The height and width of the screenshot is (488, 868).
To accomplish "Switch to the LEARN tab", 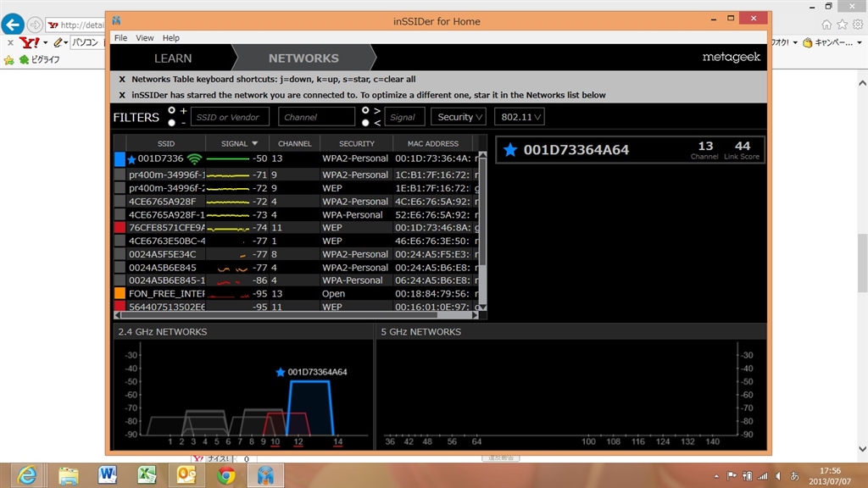I will click(x=173, y=58).
